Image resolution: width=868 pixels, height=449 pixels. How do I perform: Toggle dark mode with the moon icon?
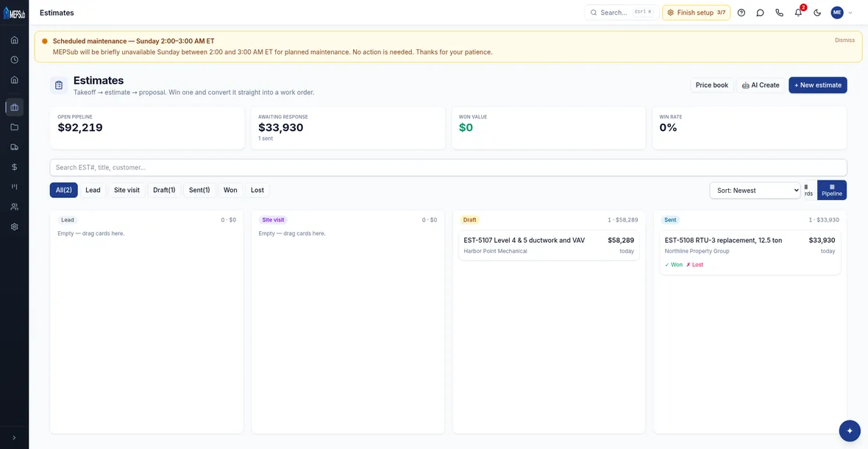(817, 13)
